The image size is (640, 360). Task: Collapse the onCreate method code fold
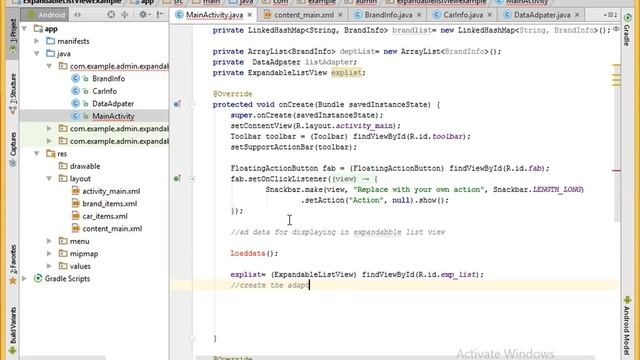[x=192, y=104]
